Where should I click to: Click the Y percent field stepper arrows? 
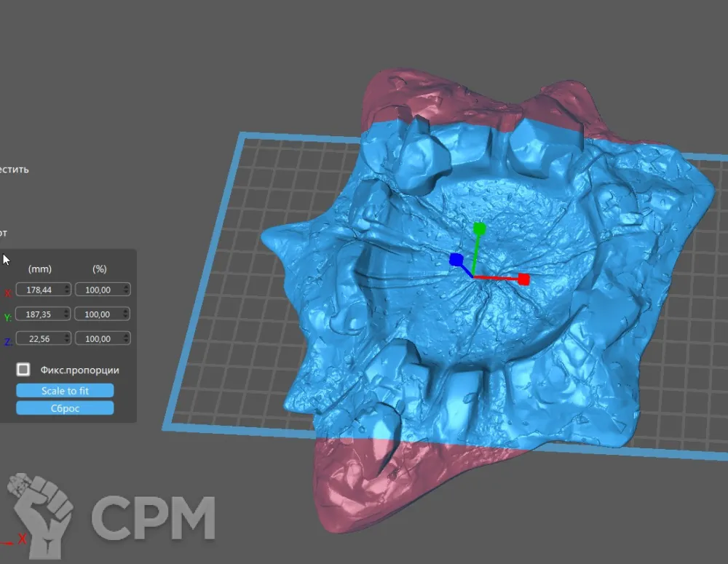click(127, 314)
